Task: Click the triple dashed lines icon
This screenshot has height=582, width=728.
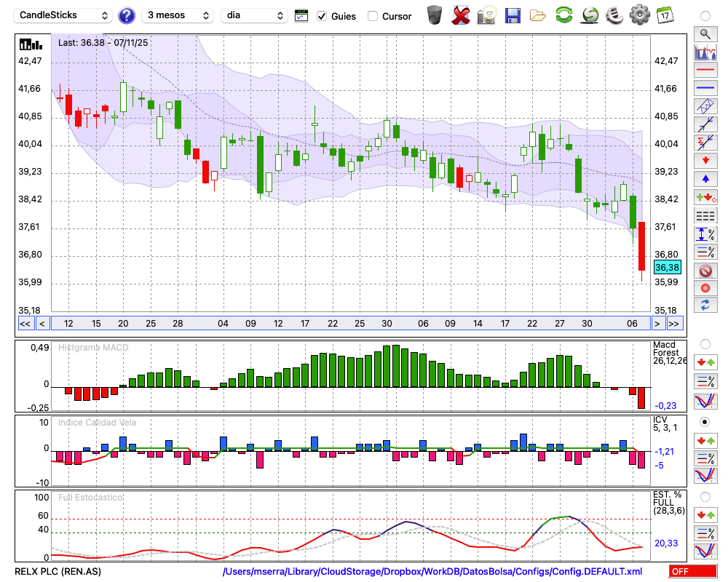Action: 705,215
